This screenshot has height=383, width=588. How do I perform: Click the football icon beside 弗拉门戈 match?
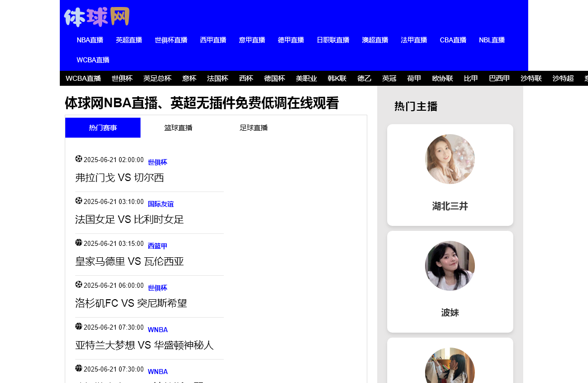[78, 159]
